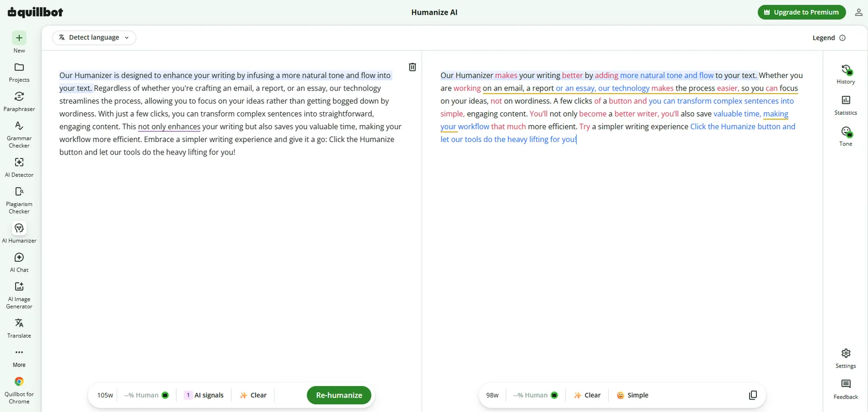Click Upgrade to Premium

801,12
